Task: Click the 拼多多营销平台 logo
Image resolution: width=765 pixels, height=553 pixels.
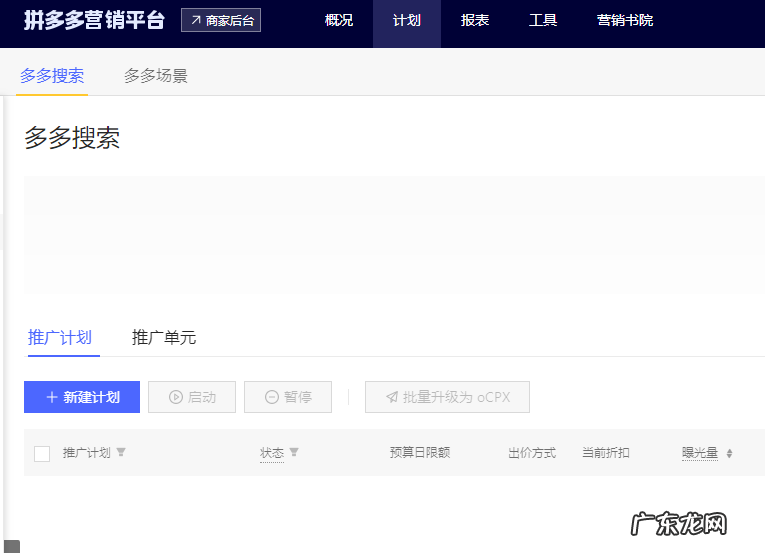Action: (x=94, y=20)
